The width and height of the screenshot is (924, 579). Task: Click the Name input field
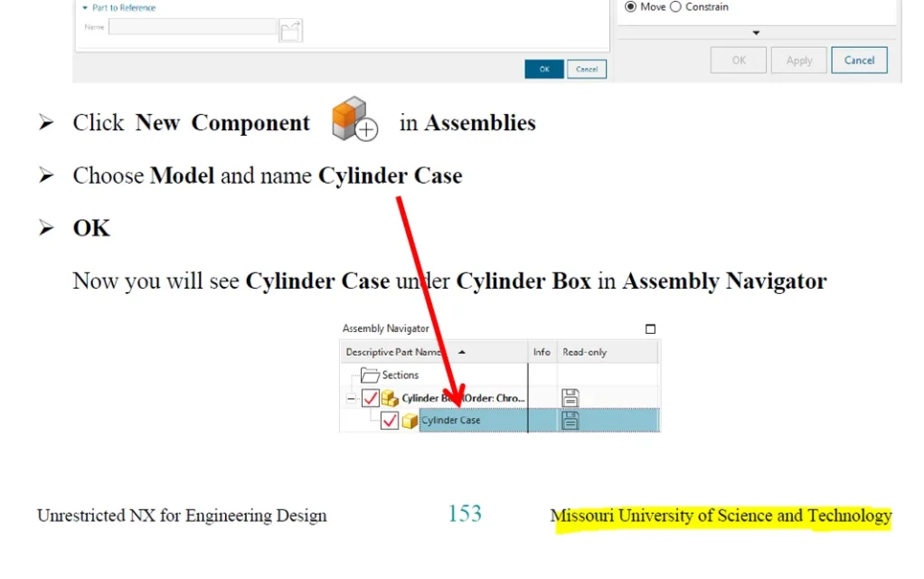coord(193,26)
